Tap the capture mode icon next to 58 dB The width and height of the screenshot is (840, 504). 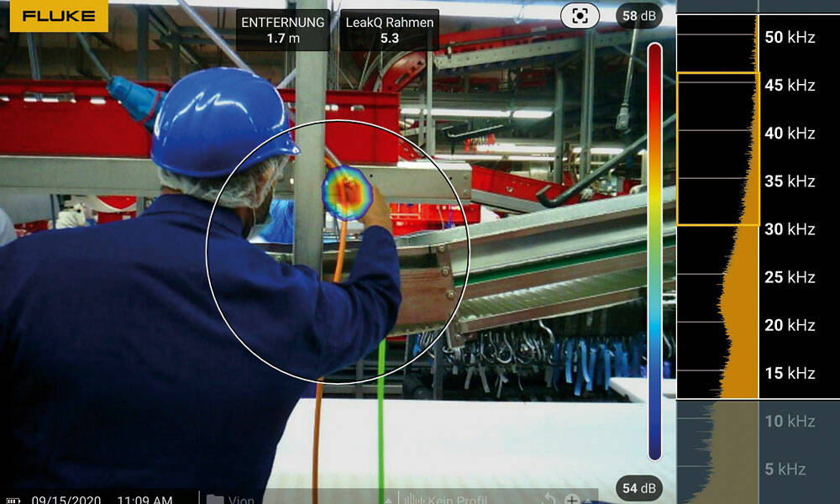pos(580,16)
